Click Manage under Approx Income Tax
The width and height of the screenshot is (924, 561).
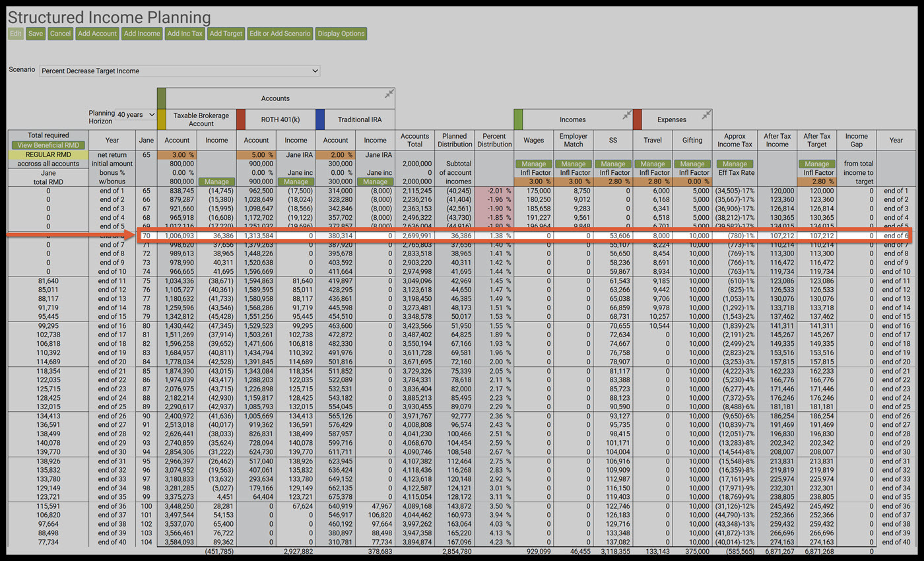(735, 164)
